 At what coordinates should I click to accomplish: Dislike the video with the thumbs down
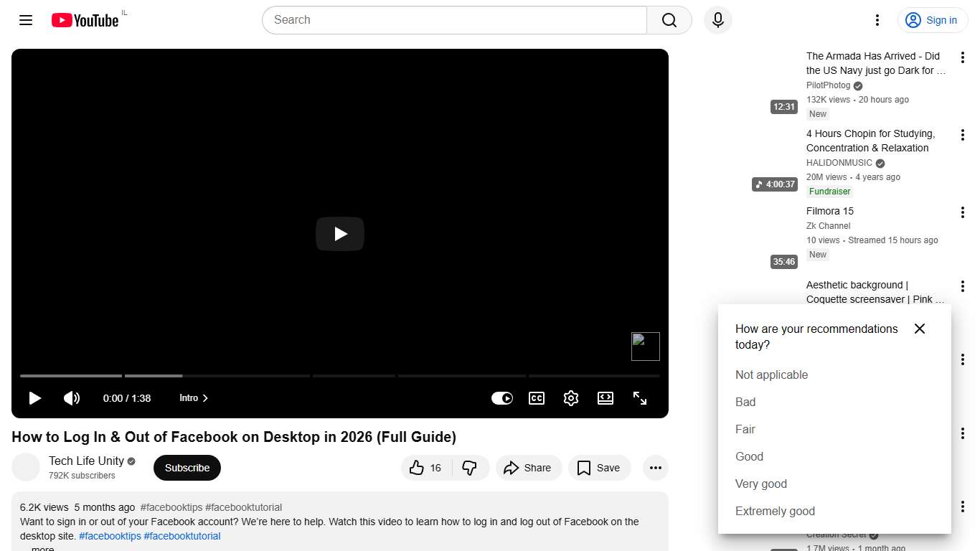pos(471,467)
